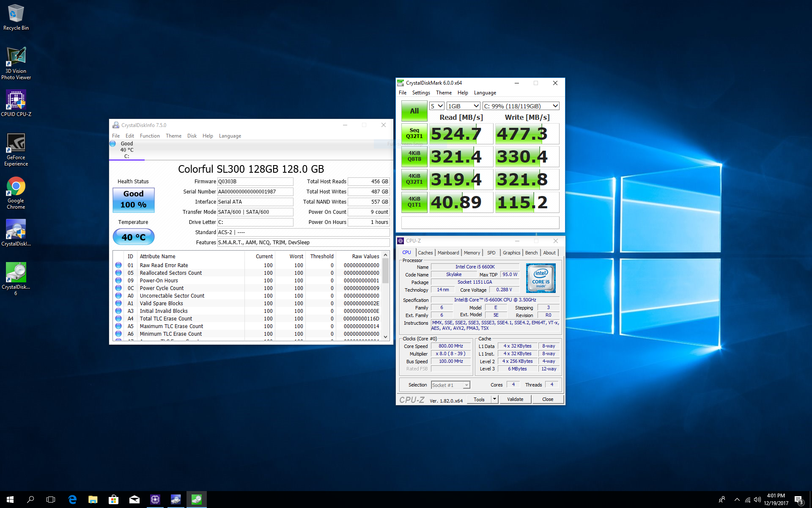This screenshot has height=508, width=812.
Task: Open the People icon in system tray
Action: pos(721,500)
